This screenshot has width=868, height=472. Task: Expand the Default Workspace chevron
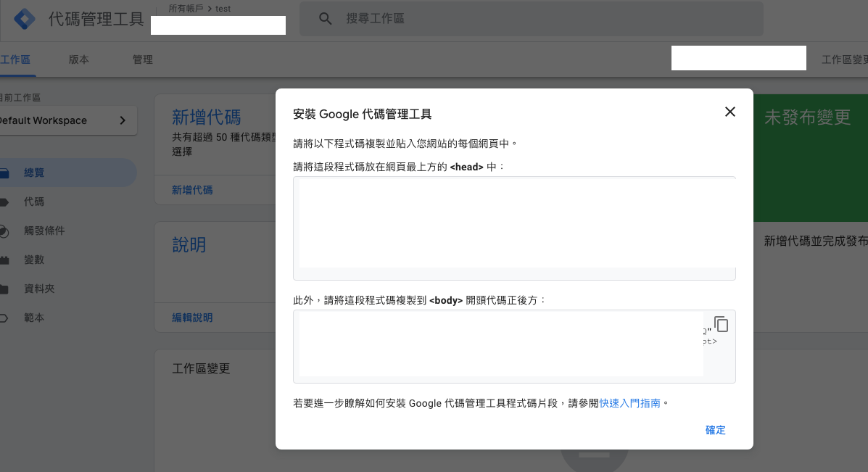click(x=123, y=120)
